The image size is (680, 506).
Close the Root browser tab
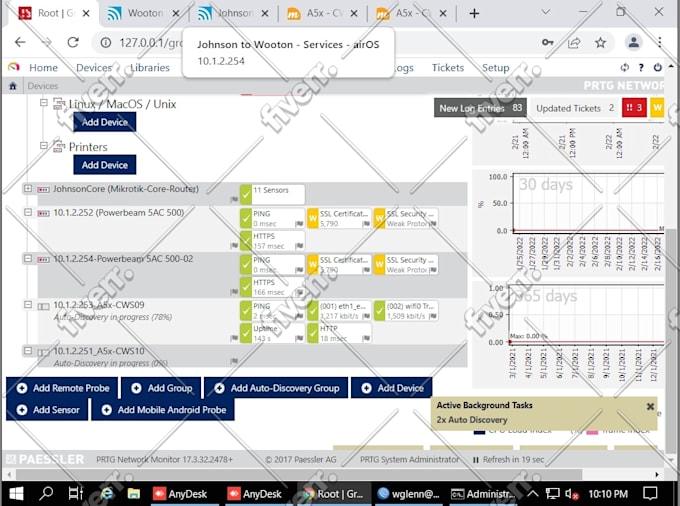pos(86,13)
